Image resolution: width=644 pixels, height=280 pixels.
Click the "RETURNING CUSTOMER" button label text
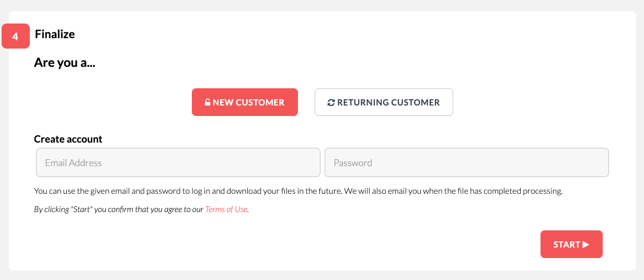click(388, 102)
